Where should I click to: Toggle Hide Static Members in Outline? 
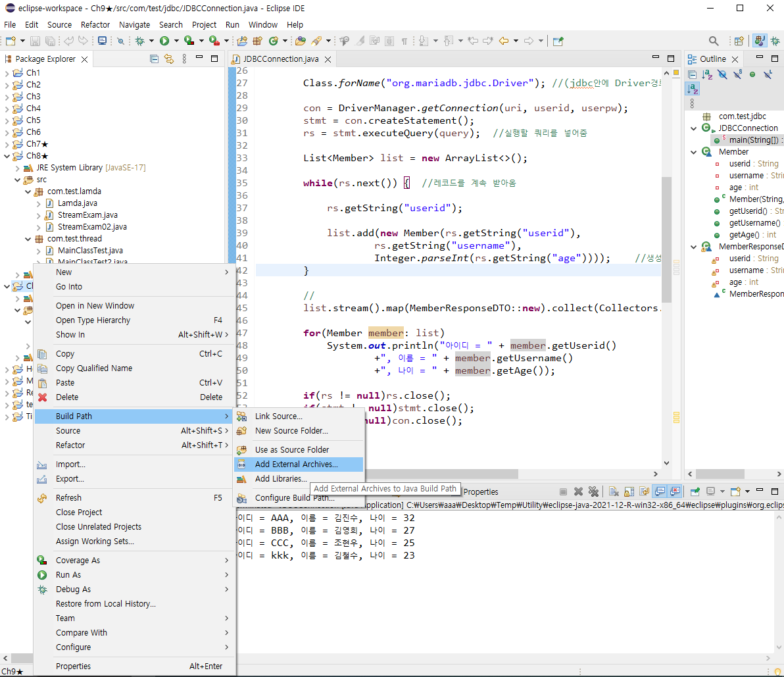point(737,75)
